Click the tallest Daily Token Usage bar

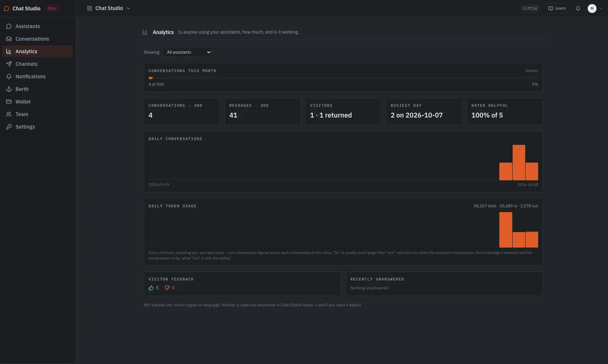(506, 230)
